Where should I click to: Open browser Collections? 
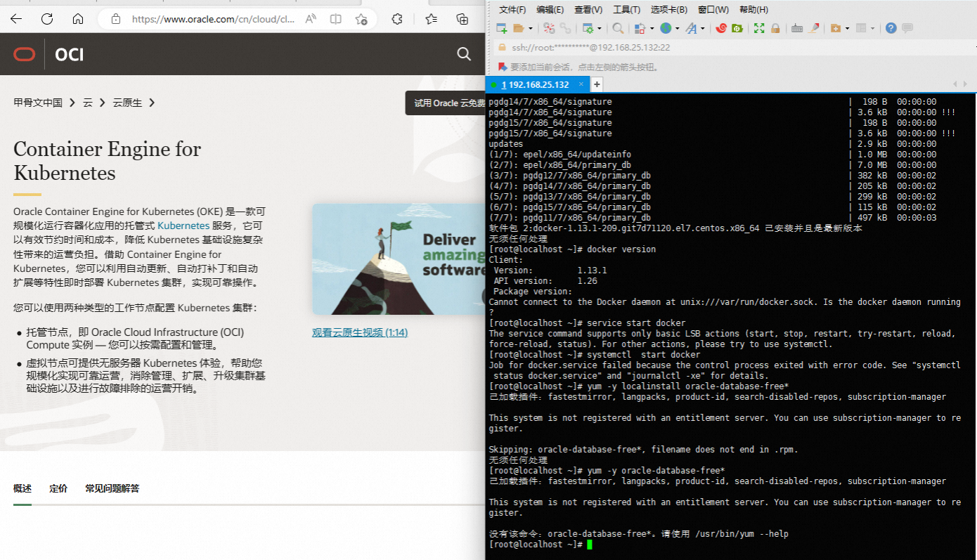(x=462, y=19)
